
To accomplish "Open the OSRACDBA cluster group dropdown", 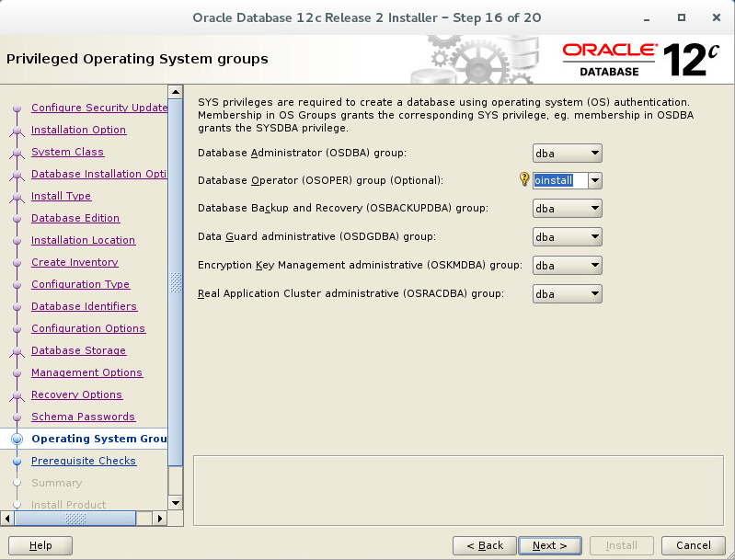I will pyautogui.click(x=568, y=294).
